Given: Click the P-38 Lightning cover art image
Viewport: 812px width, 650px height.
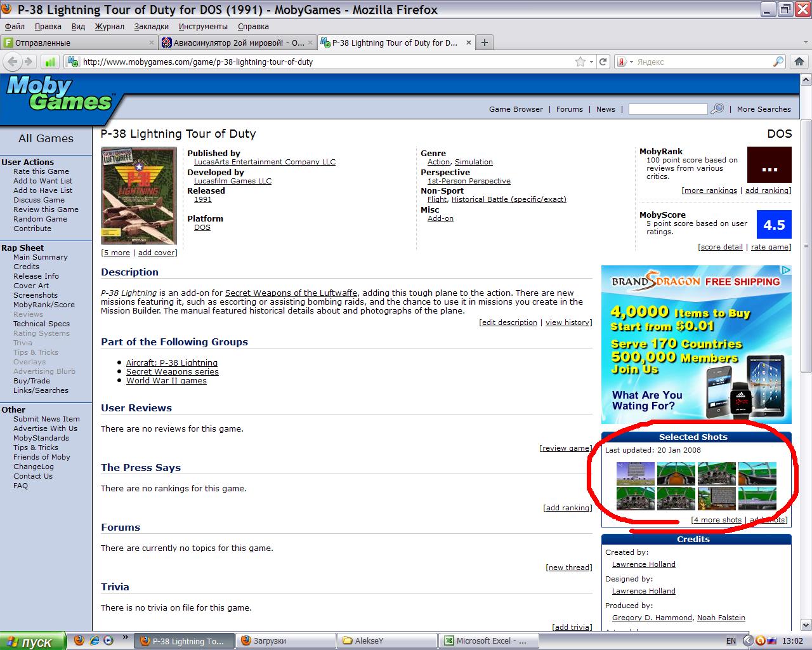Looking at the screenshot, I should [x=139, y=196].
